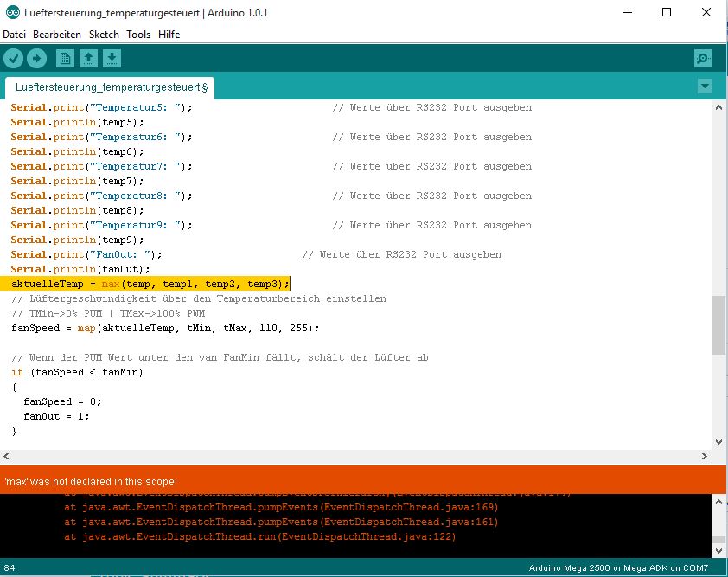Maximize the Arduino window
The width and height of the screenshot is (728, 577).
[x=667, y=12]
